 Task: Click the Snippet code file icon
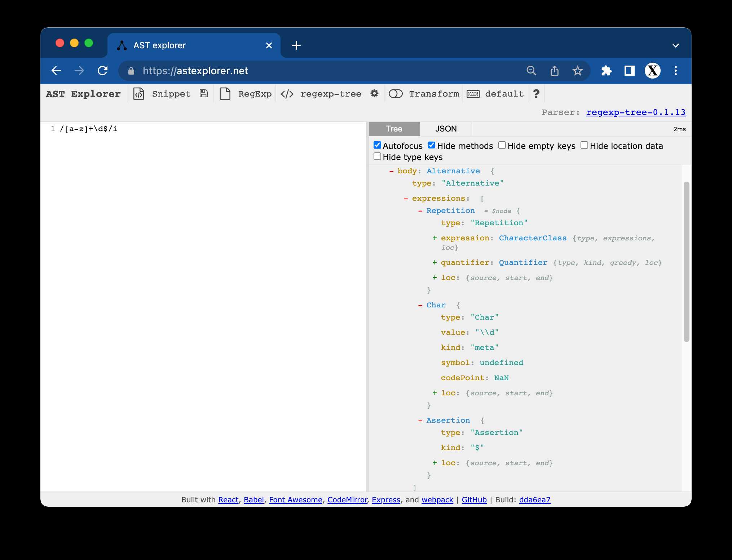coord(139,94)
